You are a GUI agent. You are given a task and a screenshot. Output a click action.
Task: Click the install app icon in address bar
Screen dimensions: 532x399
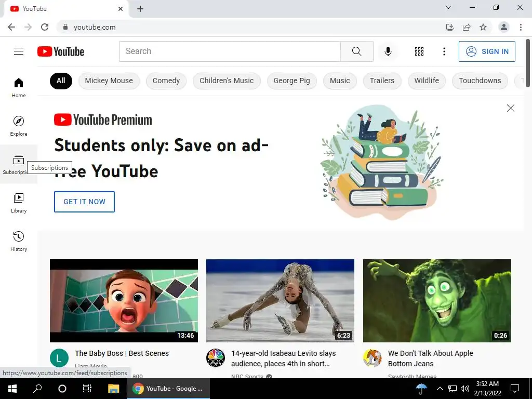[x=450, y=27]
